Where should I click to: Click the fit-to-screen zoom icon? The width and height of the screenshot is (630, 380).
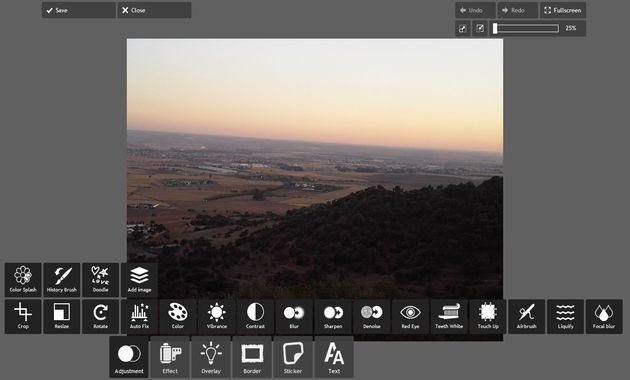coord(463,28)
